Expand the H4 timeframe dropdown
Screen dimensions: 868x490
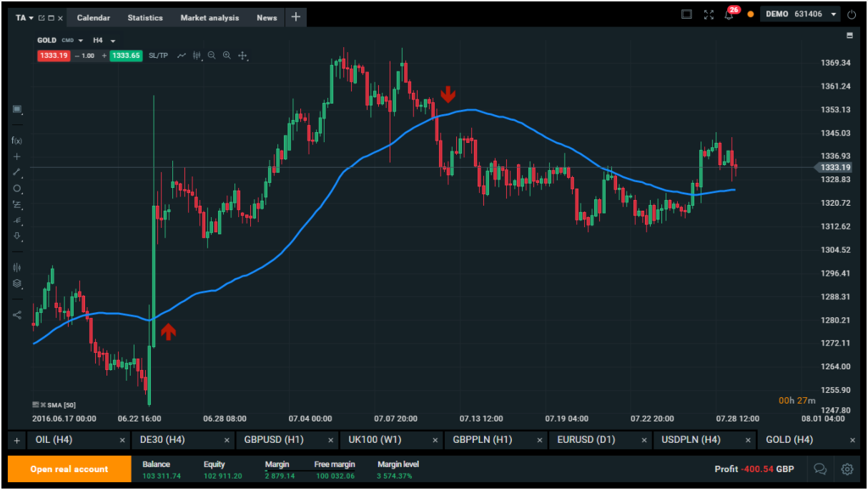(x=113, y=41)
